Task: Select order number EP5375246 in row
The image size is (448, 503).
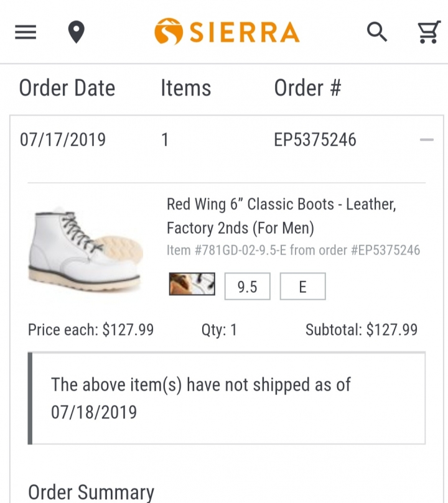Action: pyautogui.click(x=315, y=139)
